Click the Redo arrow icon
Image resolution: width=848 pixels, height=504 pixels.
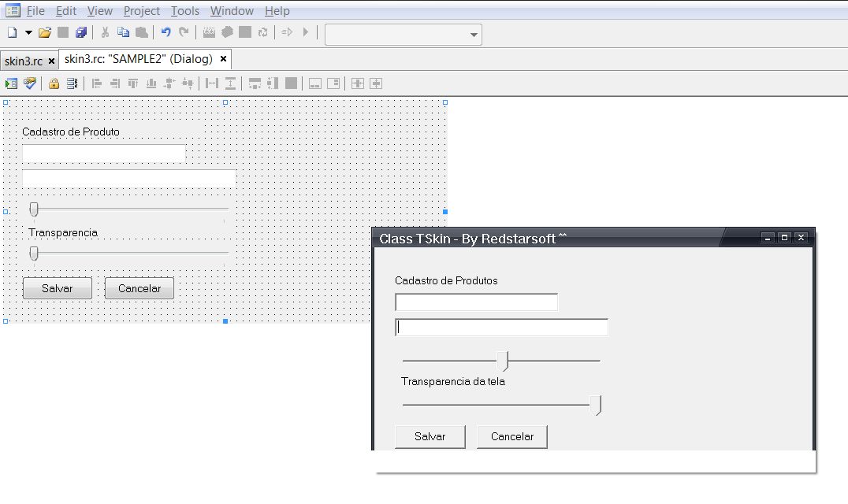[184, 32]
